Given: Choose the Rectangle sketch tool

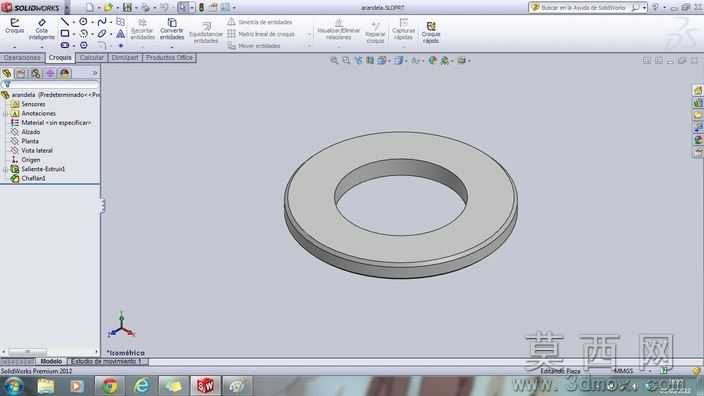Looking at the screenshot, I should pyautogui.click(x=65, y=33).
